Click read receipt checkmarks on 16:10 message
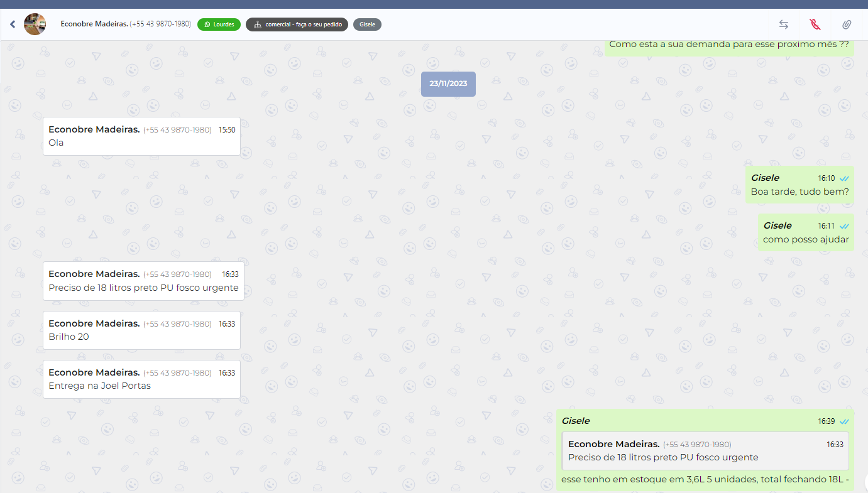This screenshot has height=493, width=868. point(844,178)
